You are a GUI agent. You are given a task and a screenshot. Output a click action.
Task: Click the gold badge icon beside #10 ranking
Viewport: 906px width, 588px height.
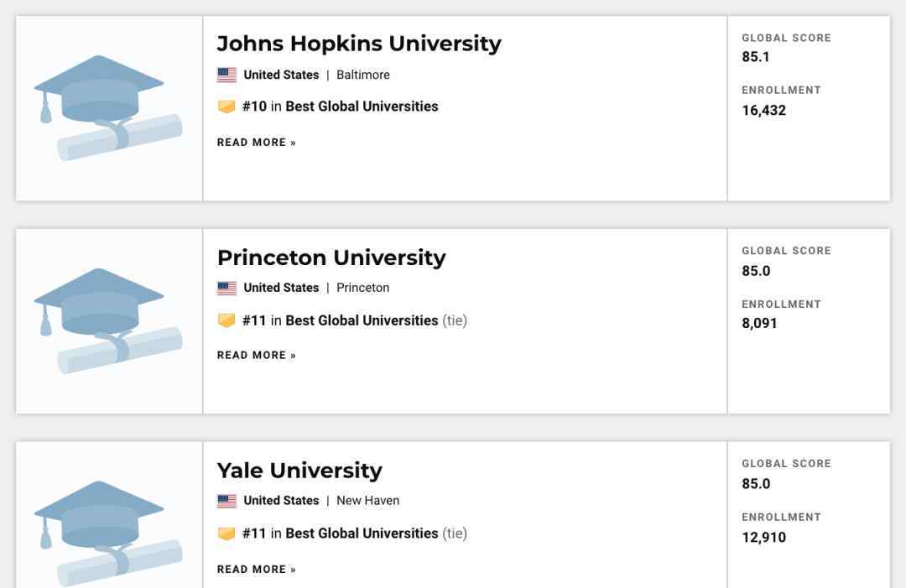(226, 107)
